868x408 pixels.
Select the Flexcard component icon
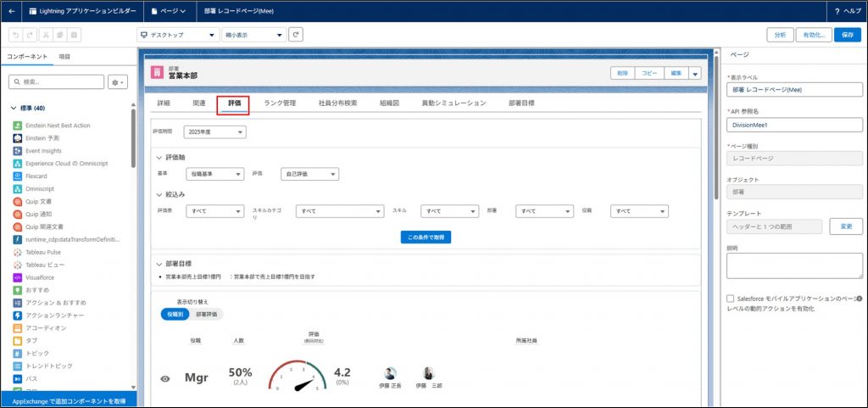click(18, 176)
